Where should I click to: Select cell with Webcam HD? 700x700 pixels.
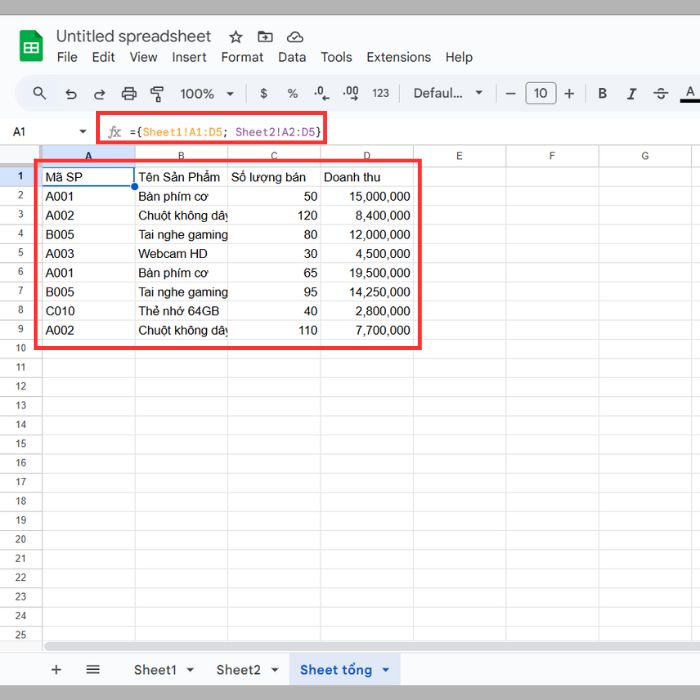[181, 254]
